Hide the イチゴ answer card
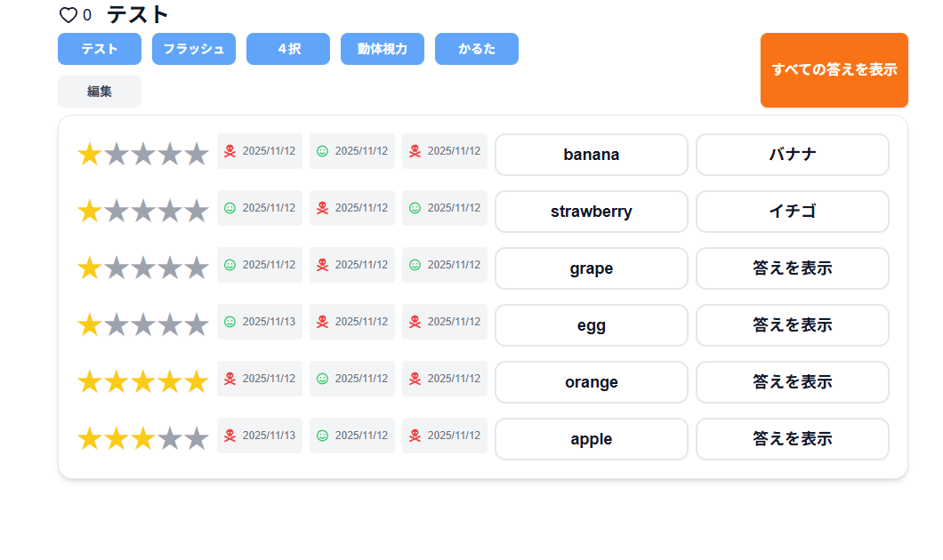943x560 pixels. [793, 212]
